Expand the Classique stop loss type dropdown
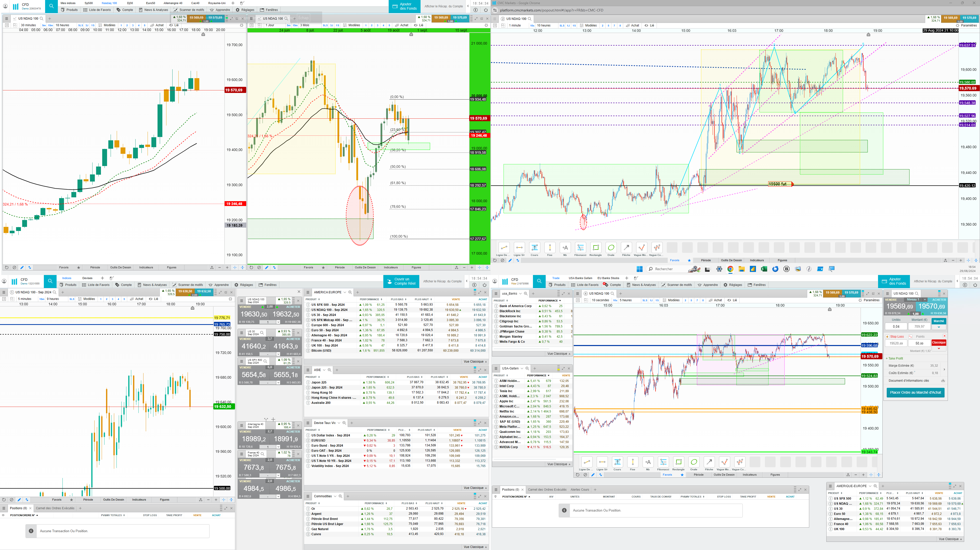Image resolution: width=980 pixels, height=550 pixels. point(938,348)
